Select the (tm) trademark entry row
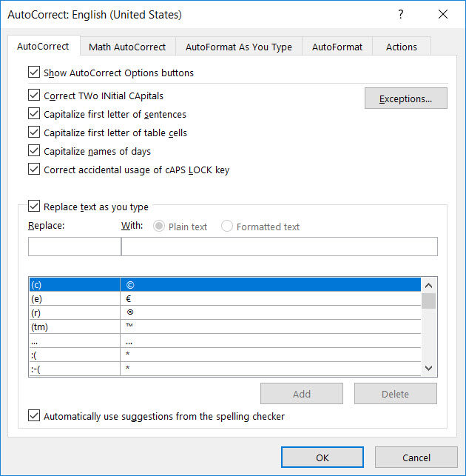This screenshot has height=476, width=466. point(225,326)
